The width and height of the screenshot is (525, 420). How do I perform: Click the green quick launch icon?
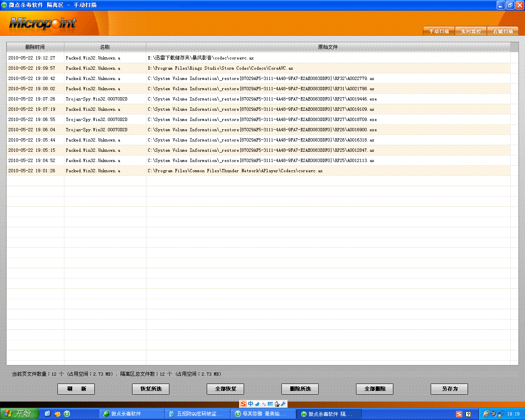(67, 414)
